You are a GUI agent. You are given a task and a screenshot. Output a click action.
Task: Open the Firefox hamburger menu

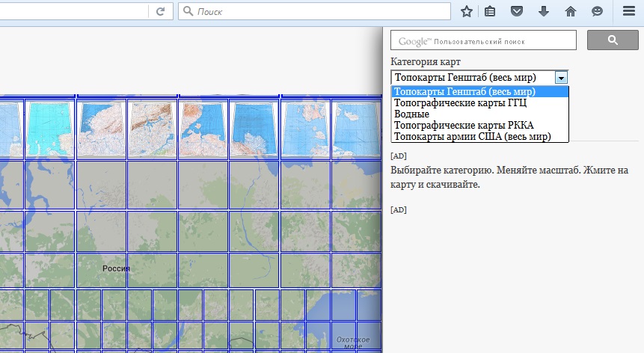(x=628, y=12)
